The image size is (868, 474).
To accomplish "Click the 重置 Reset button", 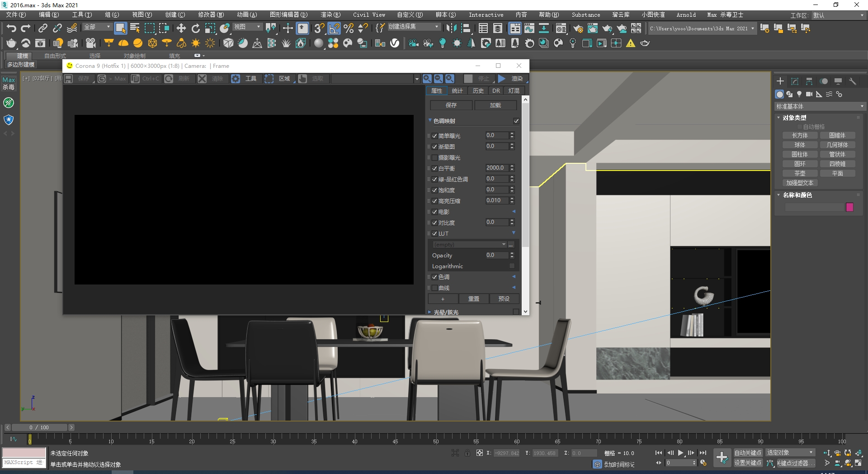I will (473, 299).
